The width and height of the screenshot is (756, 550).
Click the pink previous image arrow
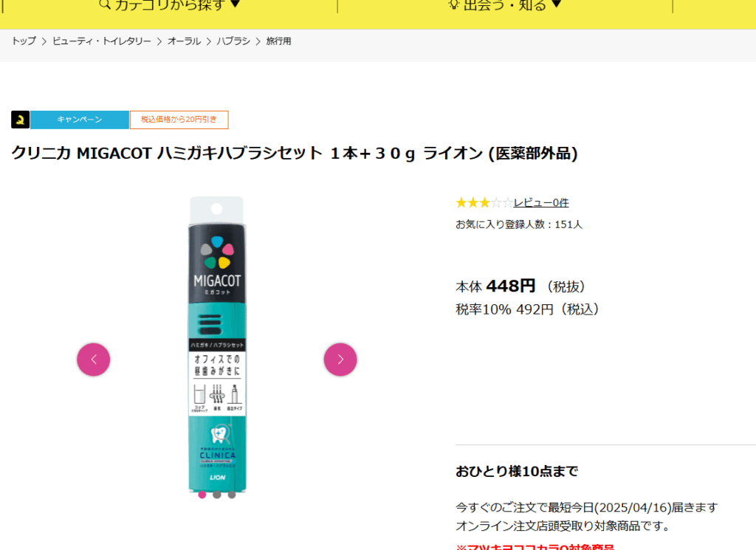[94, 360]
